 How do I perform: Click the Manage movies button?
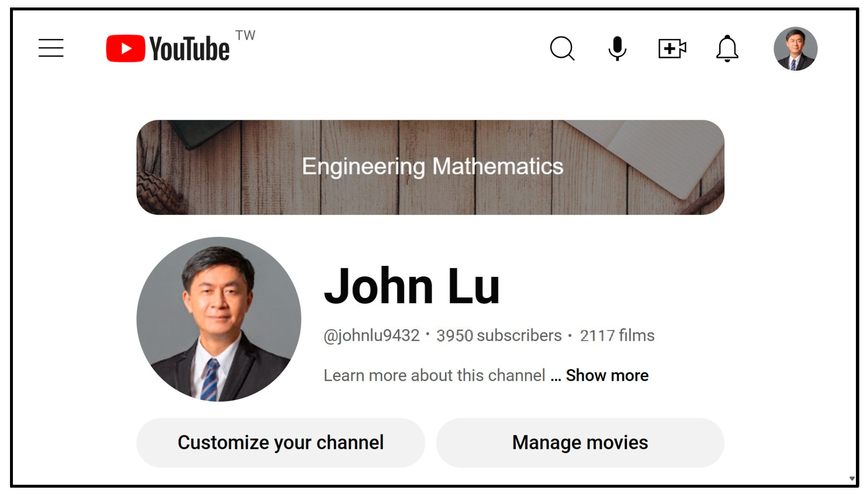point(580,443)
